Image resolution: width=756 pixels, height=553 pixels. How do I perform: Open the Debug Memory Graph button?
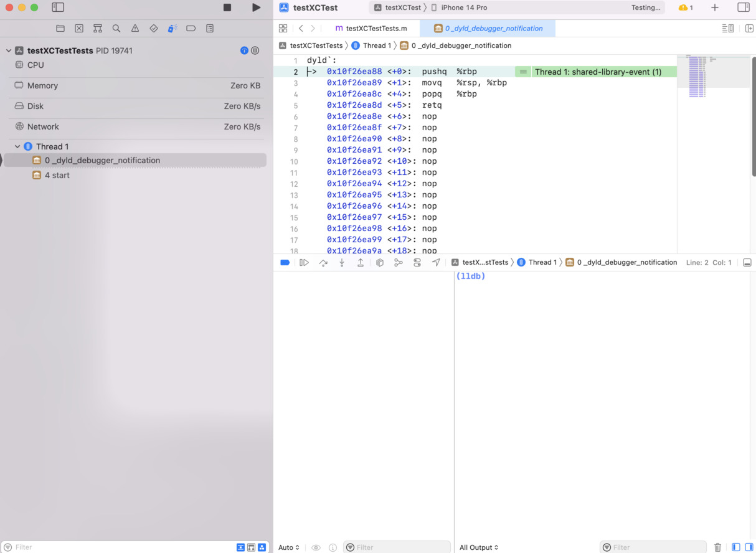[x=399, y=262]
